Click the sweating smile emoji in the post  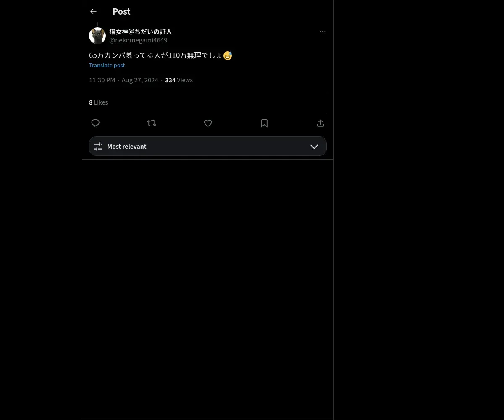click(x=228, y=55)
